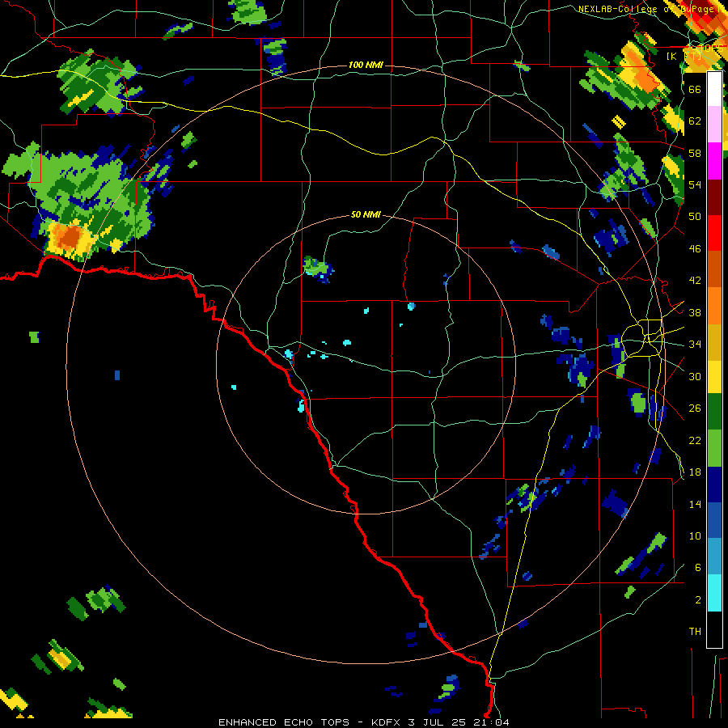Viewport: 728px width, 728px height.
Task: Click the legend value '26'
Action: pyautogui.click(x=695, y=408)
